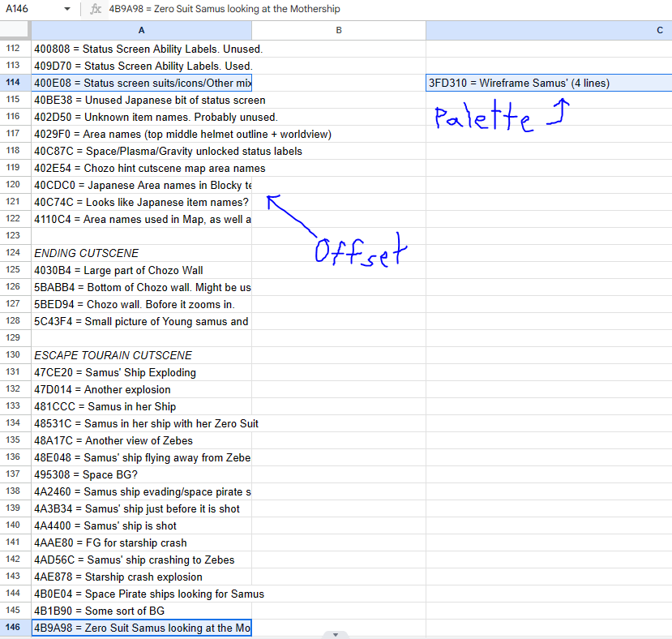672x639 pixels.
Task: Click cell '4A3B34 = Samus' ship just before it is shot'
Action: [x=141, y=508]
